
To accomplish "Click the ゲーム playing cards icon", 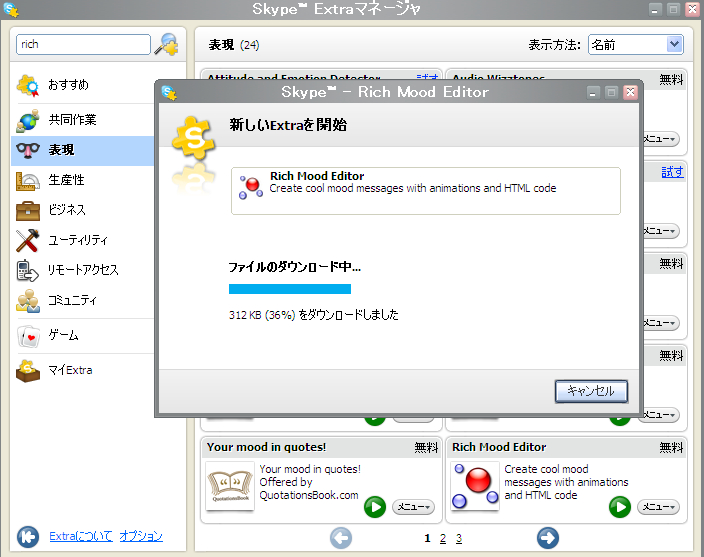I will pos(28,336).
